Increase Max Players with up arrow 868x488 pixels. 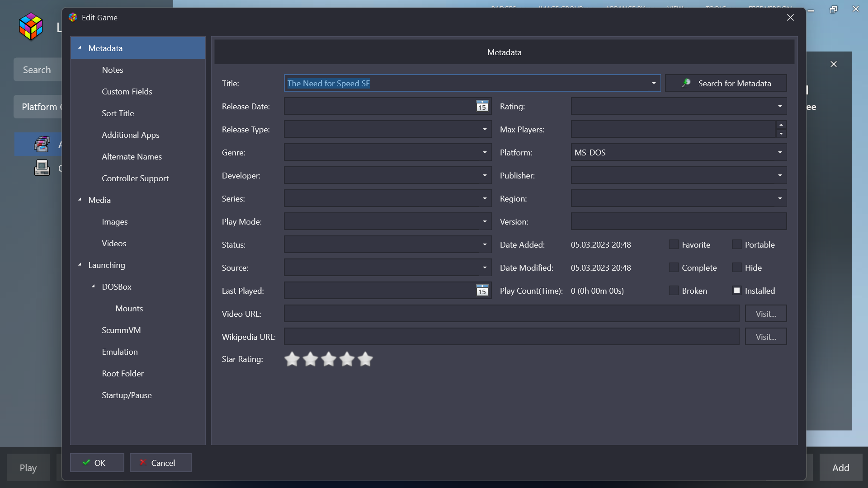coord(781,125)
